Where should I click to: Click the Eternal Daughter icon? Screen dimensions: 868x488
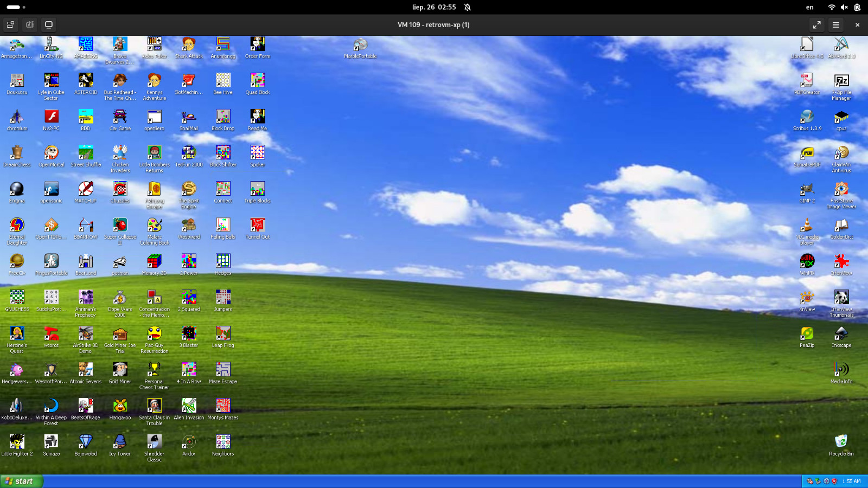(x=17, y=225)
